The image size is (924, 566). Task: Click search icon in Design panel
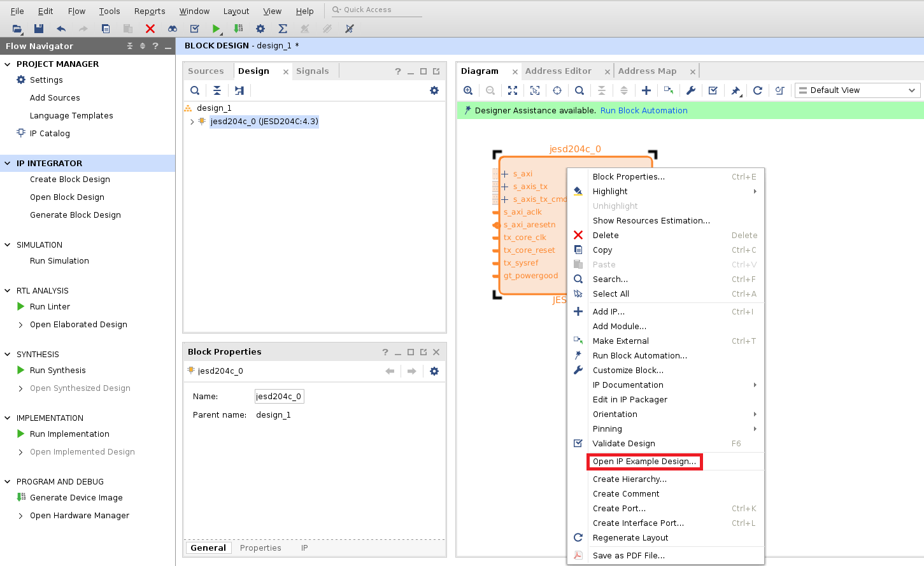(195, 90)
